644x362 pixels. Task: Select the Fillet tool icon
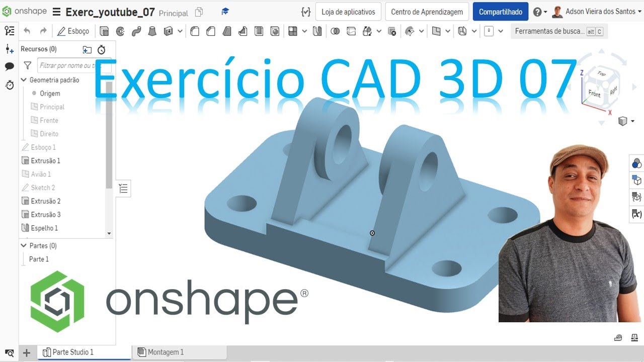(195, 31)
